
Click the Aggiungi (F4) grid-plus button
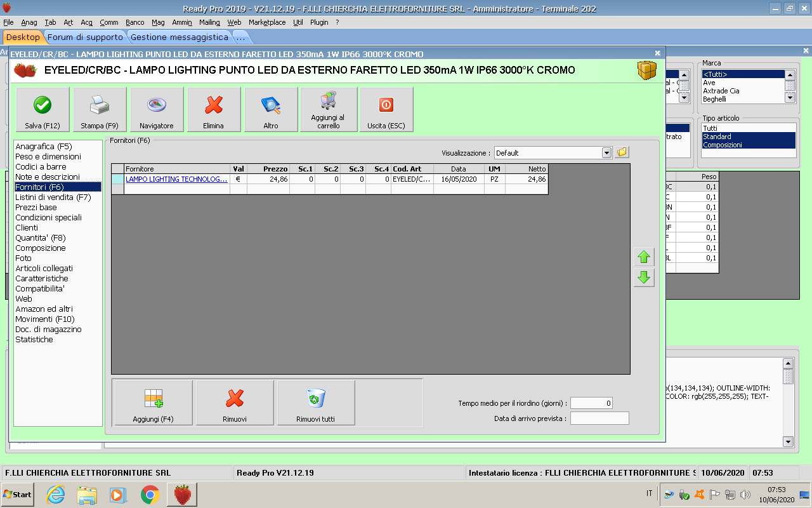point(153,403)
